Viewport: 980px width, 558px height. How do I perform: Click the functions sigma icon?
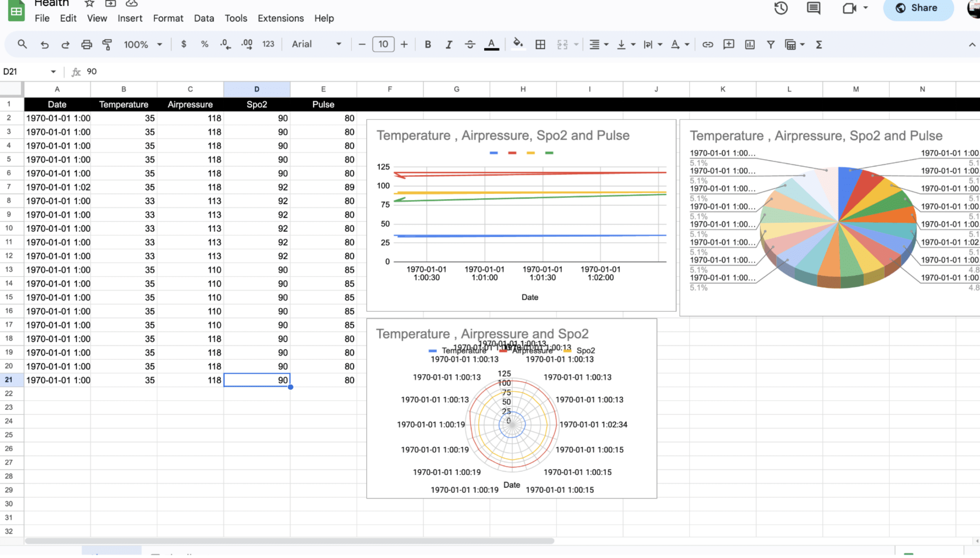(819, 44)
